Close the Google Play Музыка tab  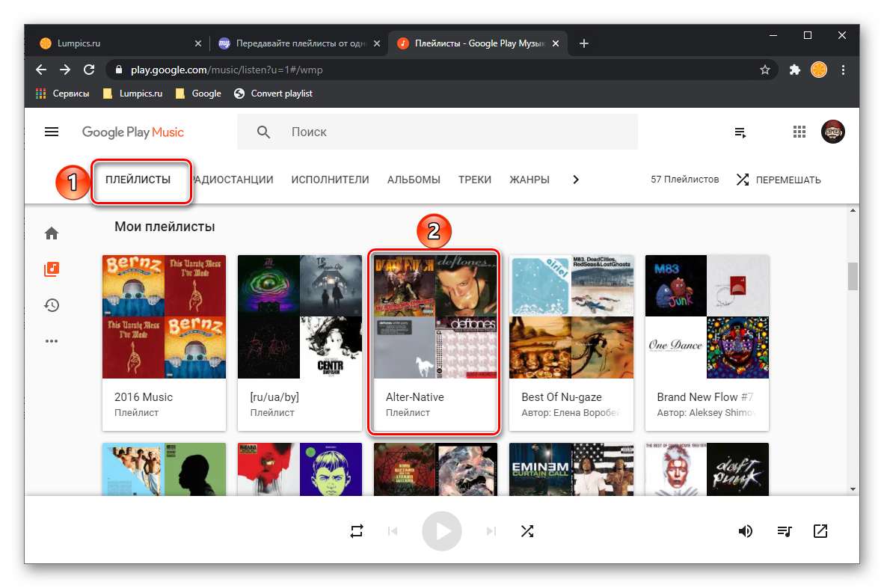(x=556, y=43)
